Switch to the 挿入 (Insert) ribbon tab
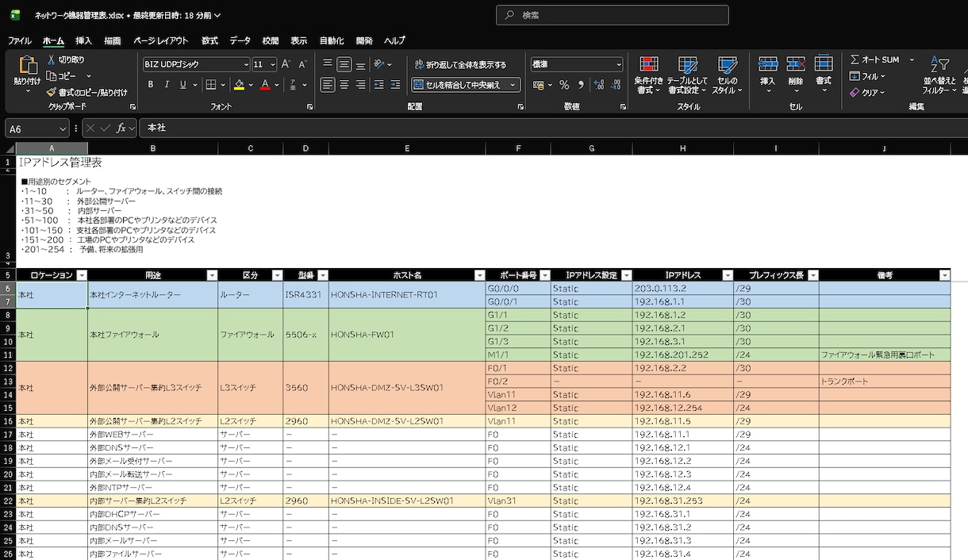Screen dimensions: 968x560 (83, 40)
